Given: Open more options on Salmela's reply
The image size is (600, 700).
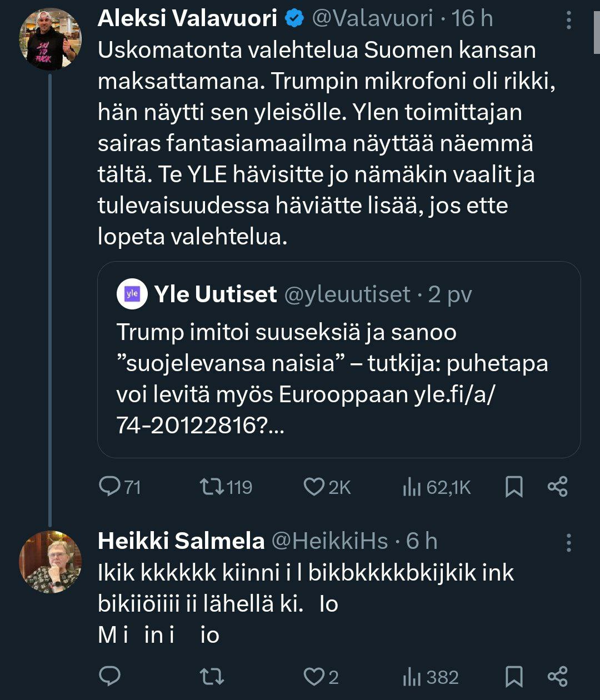Looking at the screenshot, I should (x=568, y=543).
